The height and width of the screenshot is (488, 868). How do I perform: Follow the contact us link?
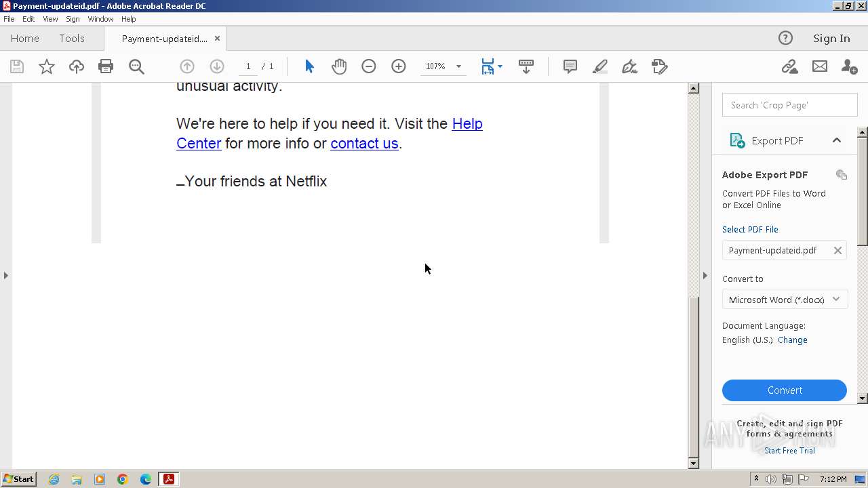click(x=364, y=144)
